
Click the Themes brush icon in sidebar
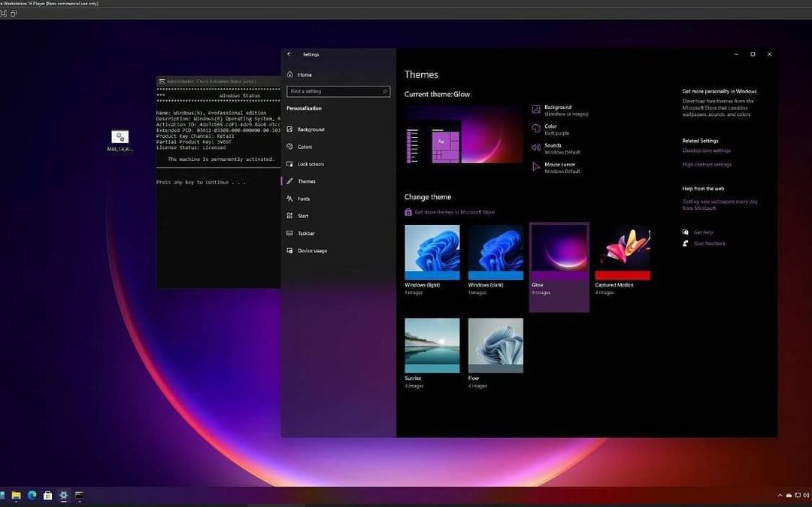coord(289,181)
